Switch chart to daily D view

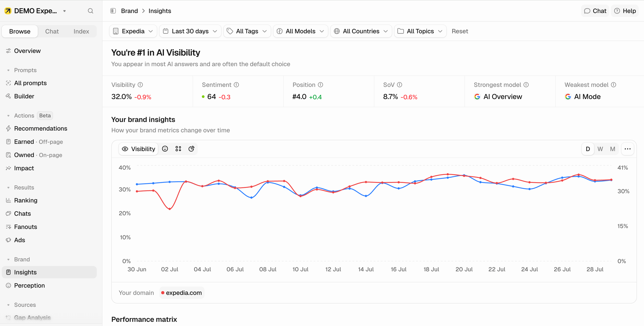point(588,149)
